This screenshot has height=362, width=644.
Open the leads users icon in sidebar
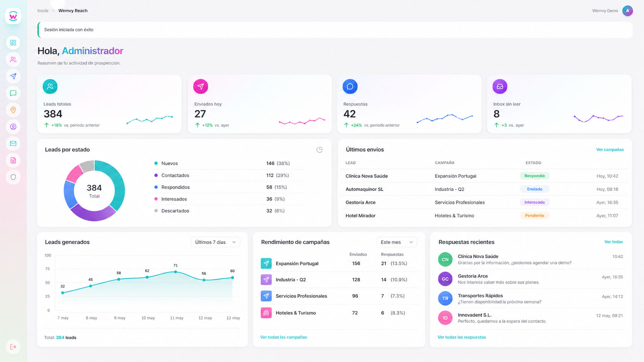pyautogui.click(x=13, y=59)
